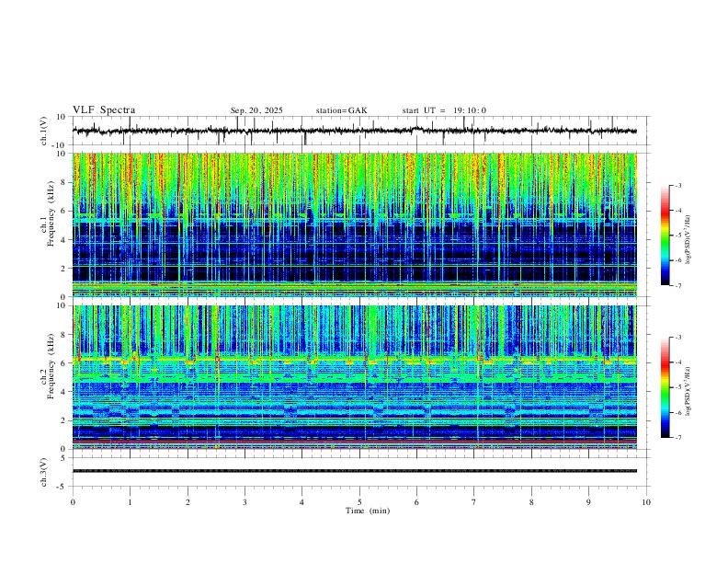Screen dimensions: 728x563
Task: Click time axis tick label "5"
Action: tap(359, 502)
